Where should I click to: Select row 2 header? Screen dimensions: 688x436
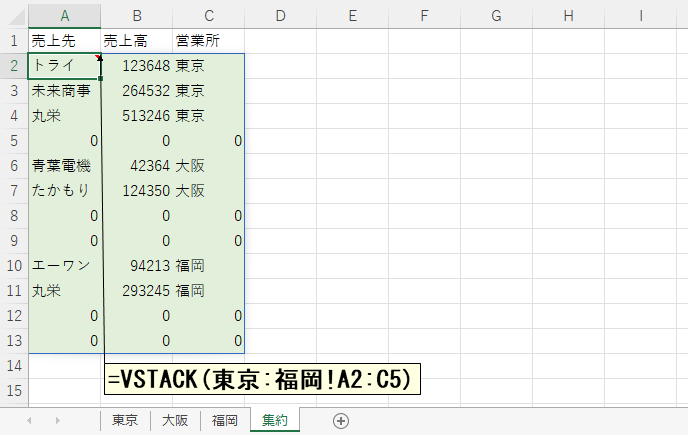pyautogui.click(x=14, y=66)
